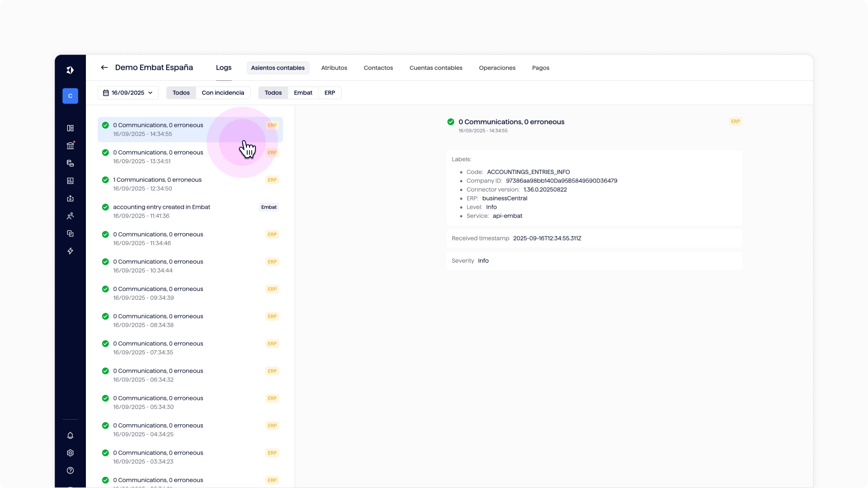Filter logs by Con incidencia
Image resolution: width=868 pixels, height=488 pixels.
point(223,93)
